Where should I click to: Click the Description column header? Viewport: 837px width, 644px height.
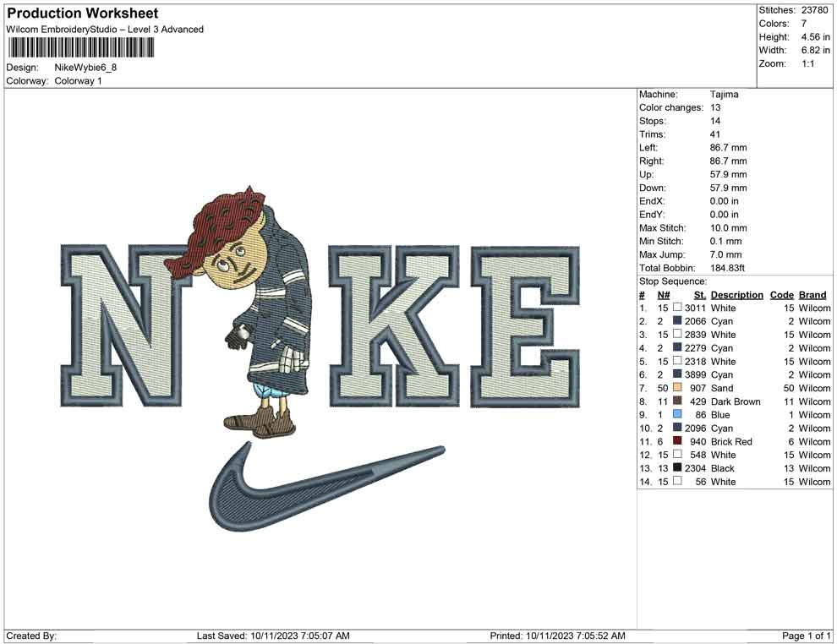[736, 295]
